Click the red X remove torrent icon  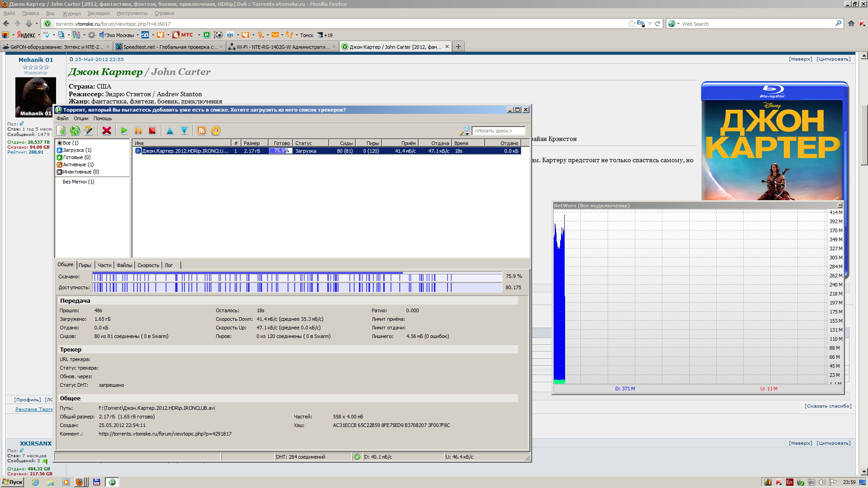pyautogui.click(x=107, y=131)
